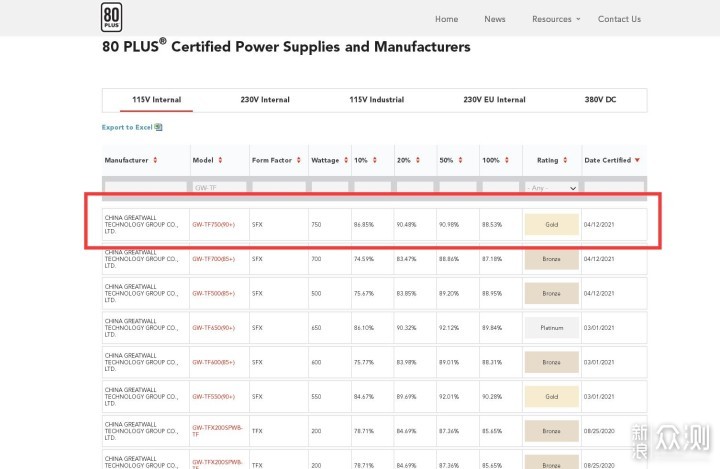Switch to the 230V EU Internal tab
Screen dimensions: 720x469
(x=494, y=100)
